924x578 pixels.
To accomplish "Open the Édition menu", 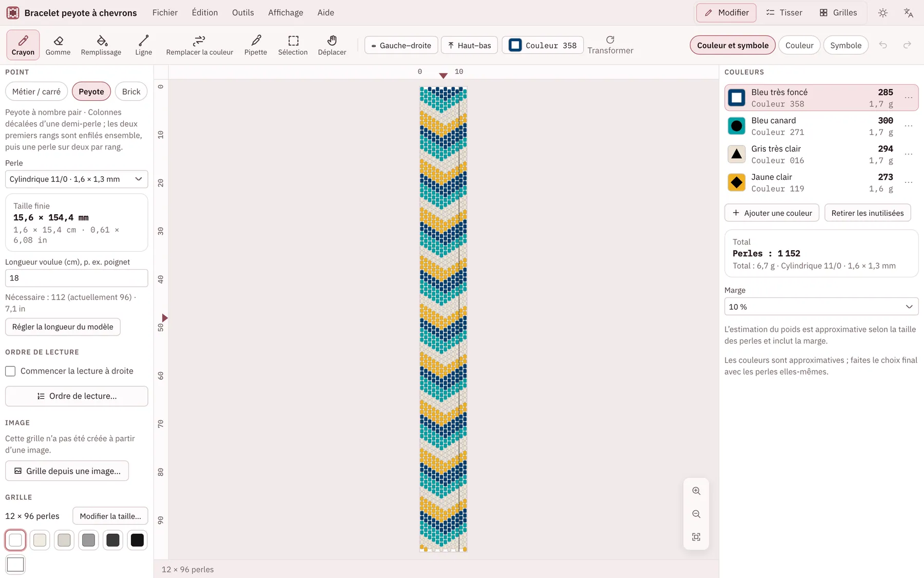I will (205, 13).
